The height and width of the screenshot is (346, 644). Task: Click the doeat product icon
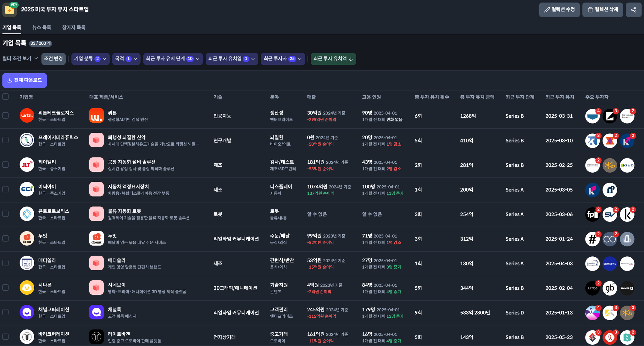(96, 239)
